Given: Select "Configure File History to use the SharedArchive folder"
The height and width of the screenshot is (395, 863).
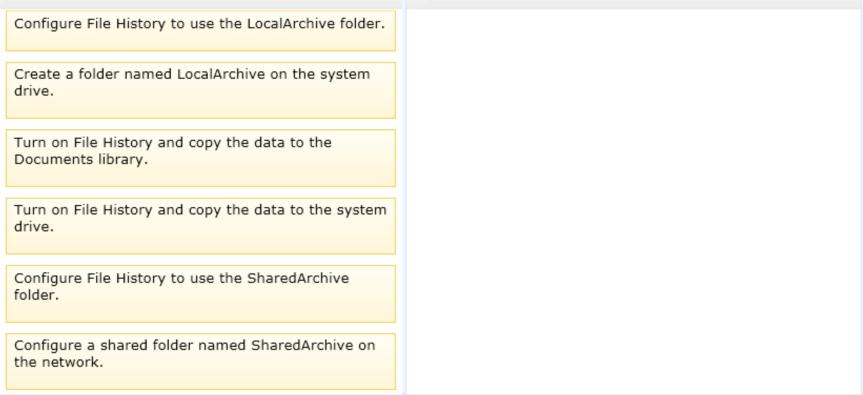Looking at the screenshot, I should click(200, 294).
